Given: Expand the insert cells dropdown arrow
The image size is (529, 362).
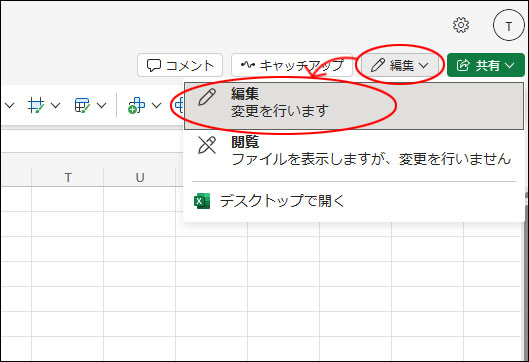Looking at the screenshot, I should (156, 106).
